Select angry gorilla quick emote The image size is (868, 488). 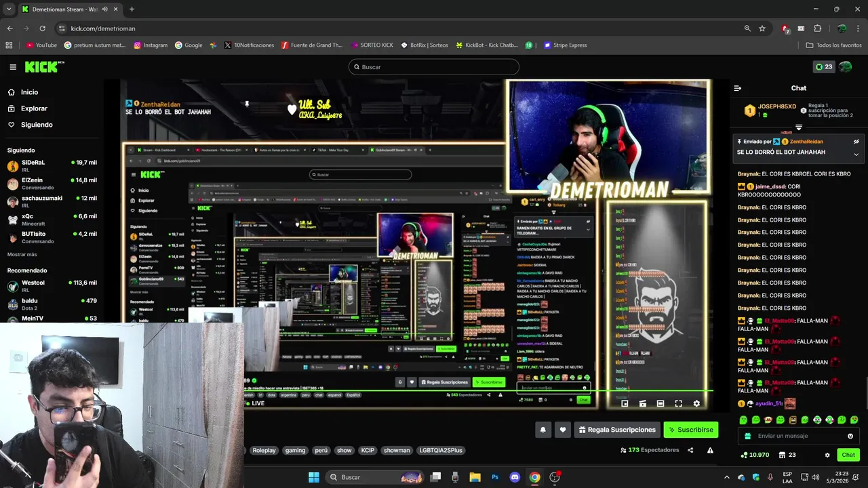pos(793,420)
